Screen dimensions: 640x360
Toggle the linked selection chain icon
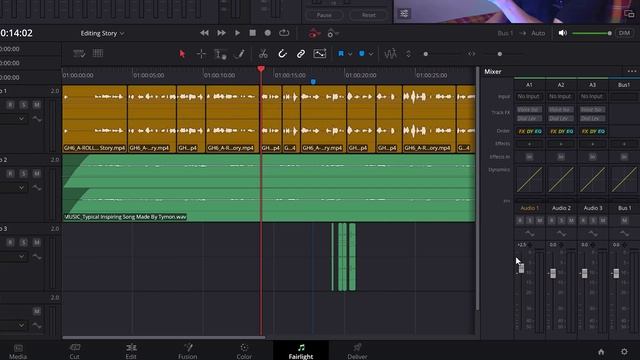301,54
